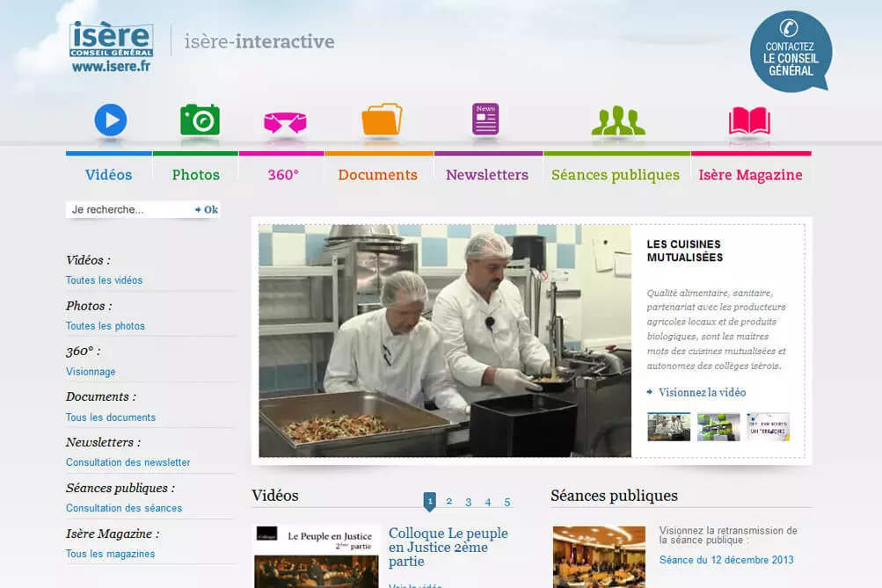The image size is (882, 588).
Task: Open 'Consultation des newsletter' link
Action: [128, 462]
